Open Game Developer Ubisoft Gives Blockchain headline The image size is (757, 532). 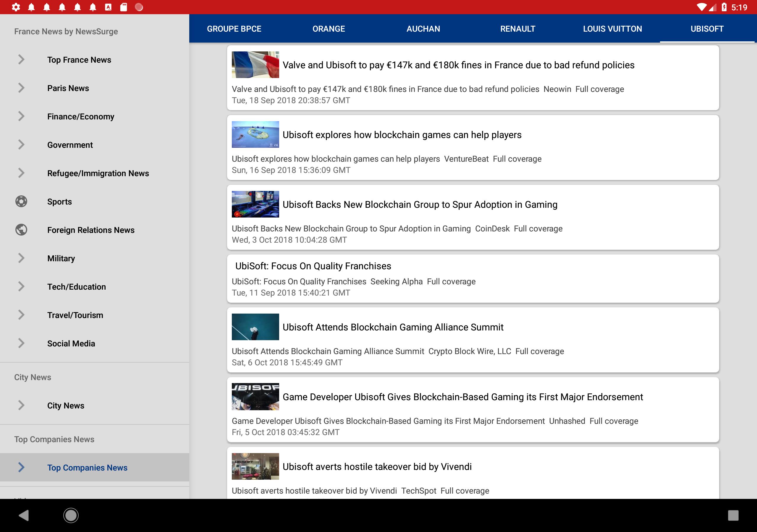tap(463, 397)
